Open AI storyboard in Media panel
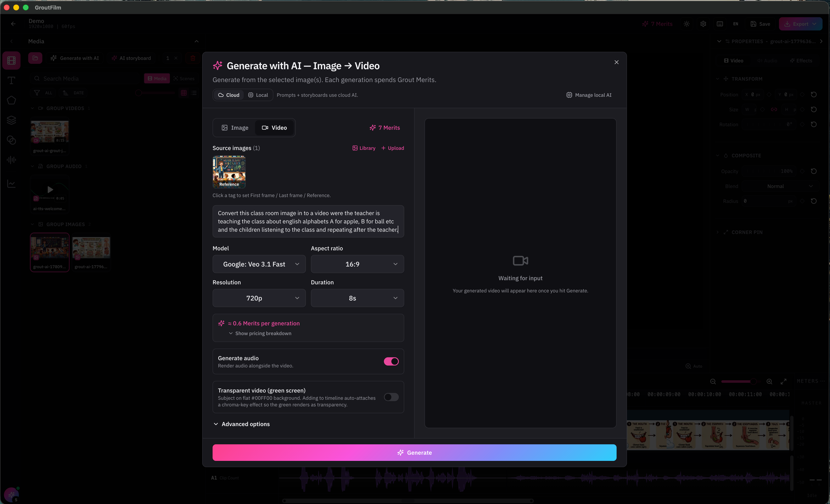The image size is (830, 504). tap(131, 58)
